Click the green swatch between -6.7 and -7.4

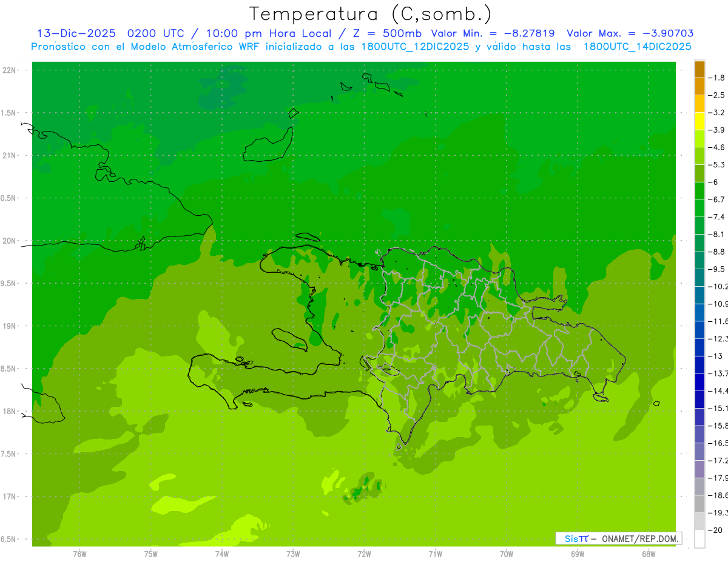pos(700,209)
